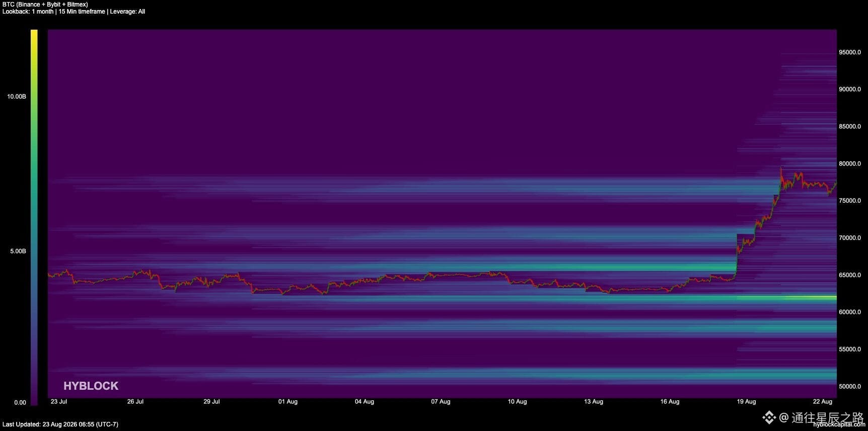Click the "04 Aug" date axis label

tap(365, 402)
